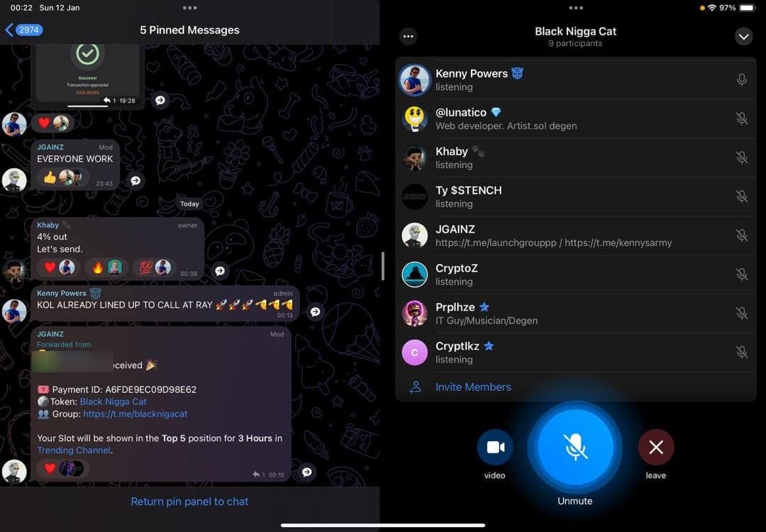The width and height of the screenshot is (766, 532).
Task: Jump to the EVERYONE WORK message via arrow
Action: pos(135,181)
